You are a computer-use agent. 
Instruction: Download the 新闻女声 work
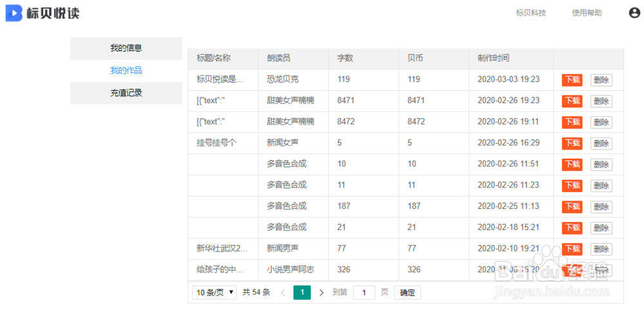tap(572, 143)
